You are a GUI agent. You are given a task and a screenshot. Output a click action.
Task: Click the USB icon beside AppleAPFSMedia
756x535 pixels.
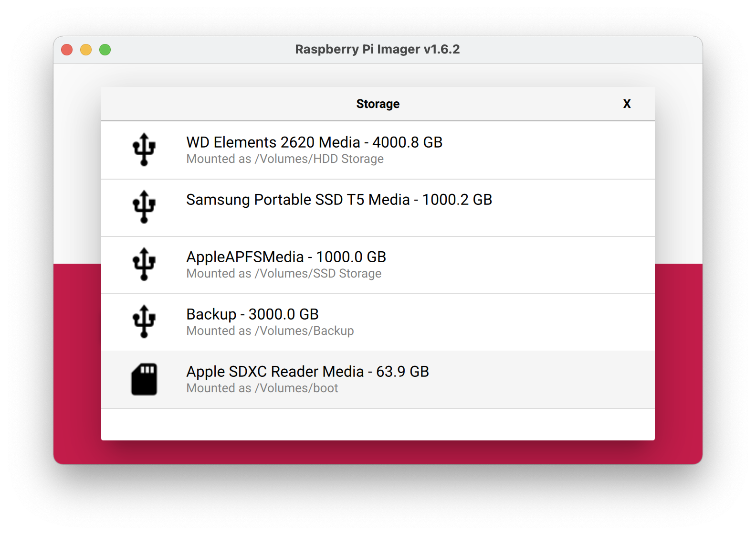coord(144,264)
